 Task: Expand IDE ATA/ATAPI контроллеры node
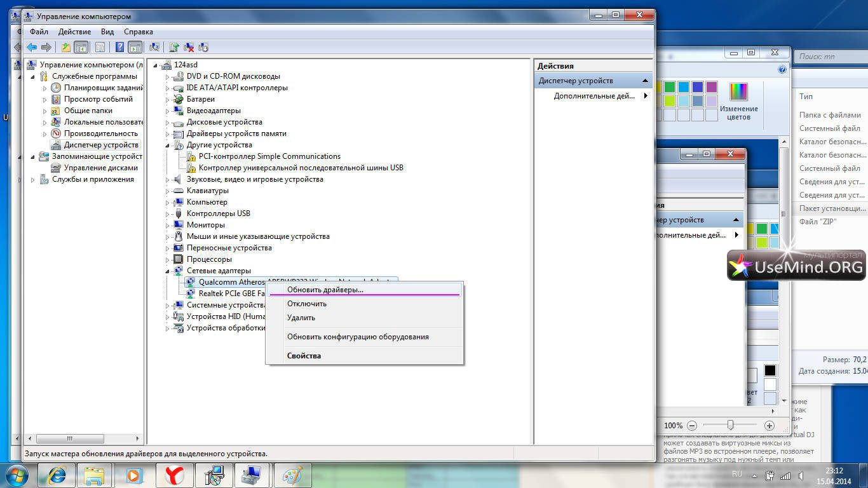168,88
